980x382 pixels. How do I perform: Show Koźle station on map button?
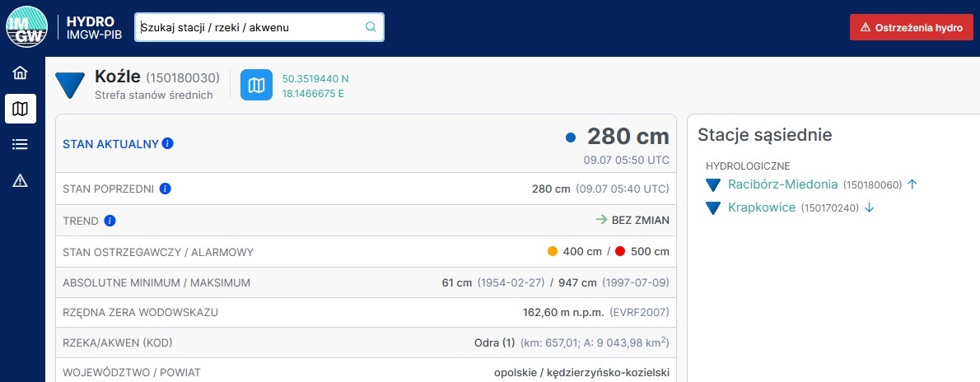coord(256,86)
